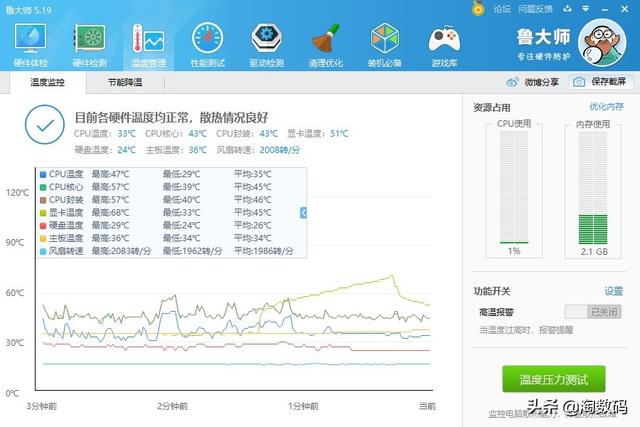Click CPU温度 blue legend swatch

click(43, 174)
